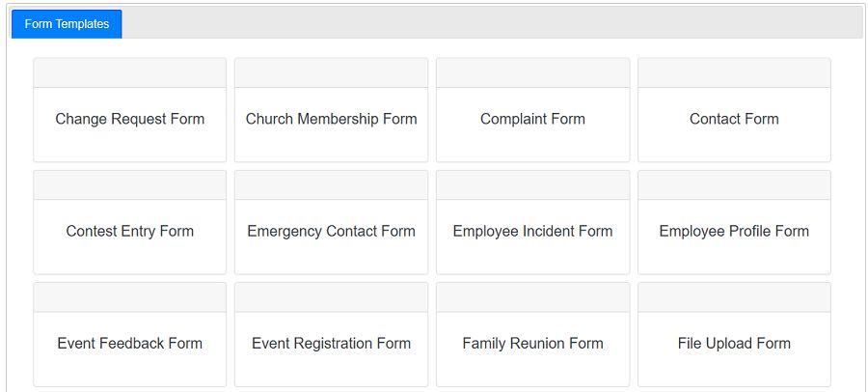Select the Contact Form template
868x392 pixels.
point(734,120)
